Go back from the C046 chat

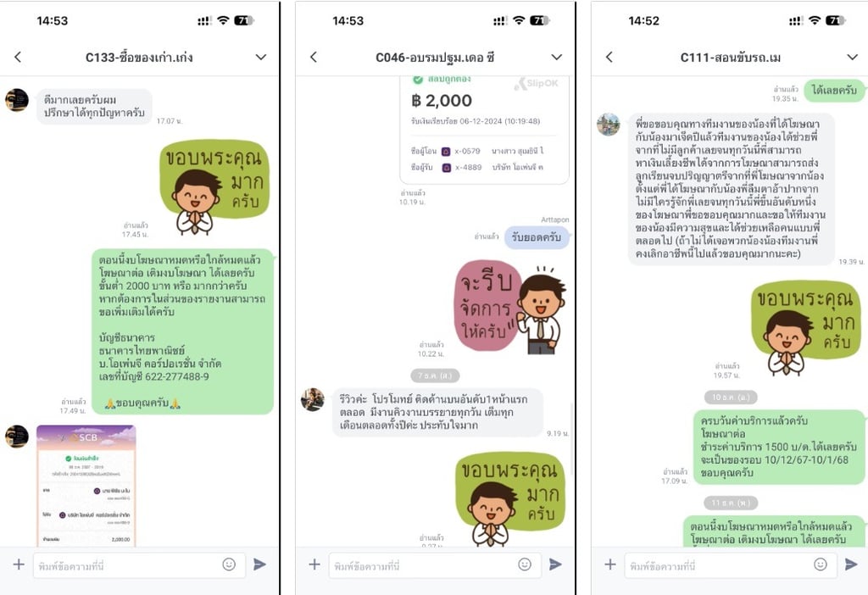[x=314, y=57]
